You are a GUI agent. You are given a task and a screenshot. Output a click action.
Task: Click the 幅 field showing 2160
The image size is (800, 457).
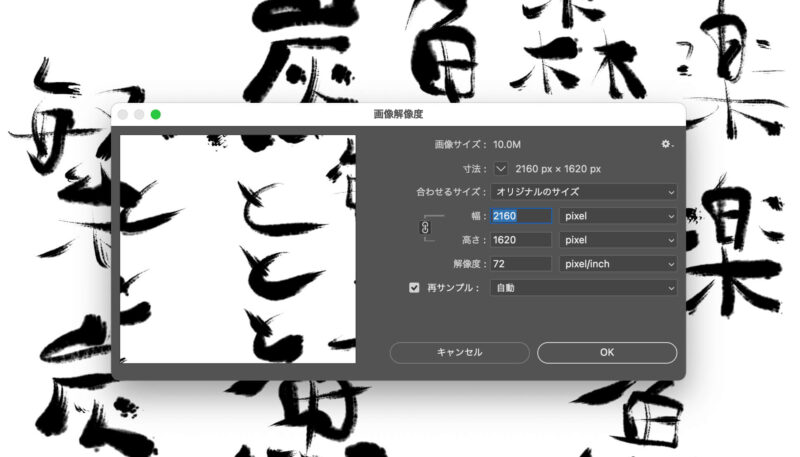[x=521, y=216]
